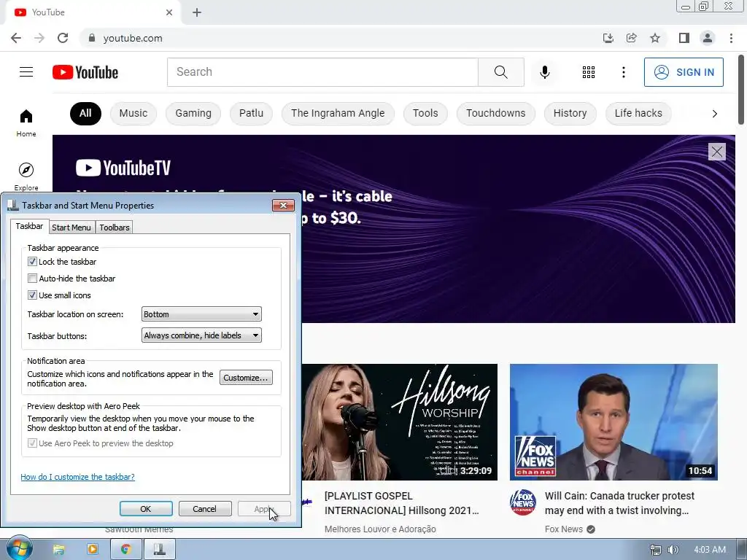Uncheck Use small icons
This screenshot has width=747, height=560.
(x=32, y=295)
